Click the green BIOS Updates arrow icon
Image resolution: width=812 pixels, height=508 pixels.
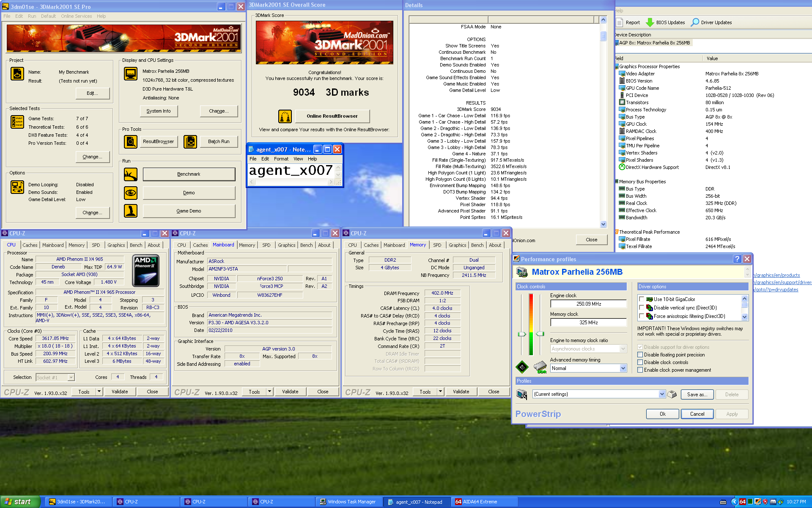click(x=650, y=22)
